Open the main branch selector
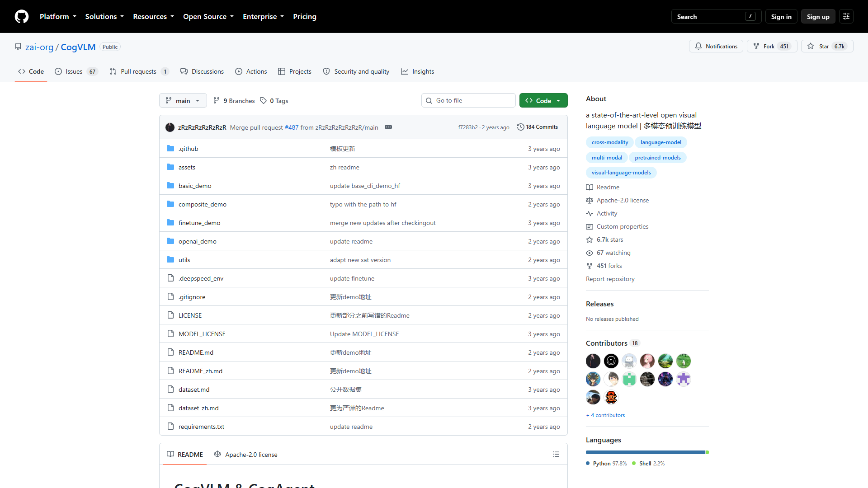The height and width of the screenshot is (488, 868). 183,100
